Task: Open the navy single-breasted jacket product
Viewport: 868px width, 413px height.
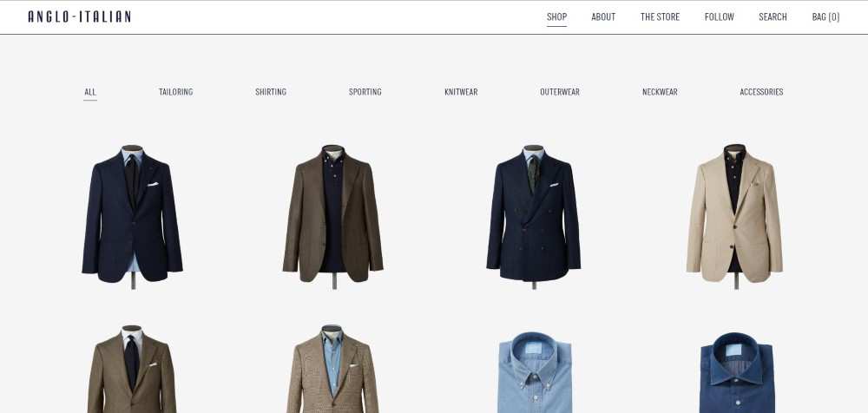Action: (132, 216)
